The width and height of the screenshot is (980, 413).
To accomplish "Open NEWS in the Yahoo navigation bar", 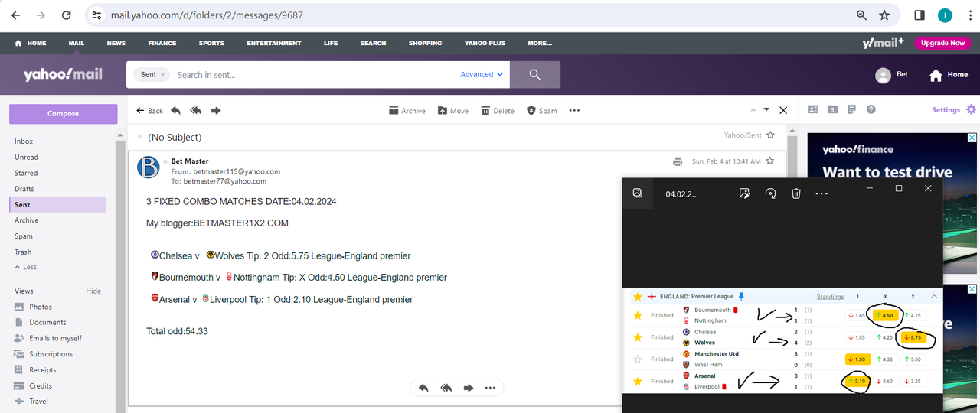I will 116,43.
